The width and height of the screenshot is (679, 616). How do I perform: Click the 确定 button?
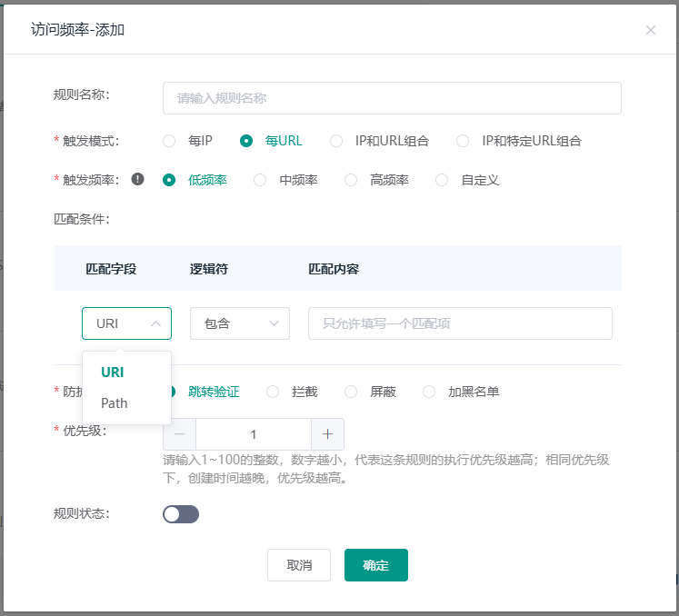(375, 565)
